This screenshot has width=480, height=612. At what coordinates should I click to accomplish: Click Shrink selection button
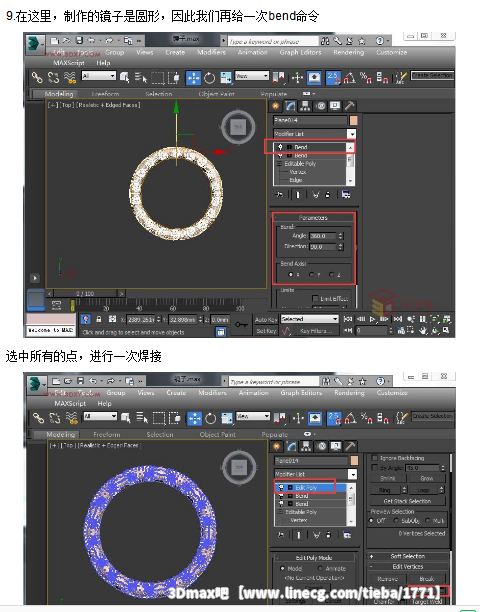[x=388, y=478]
